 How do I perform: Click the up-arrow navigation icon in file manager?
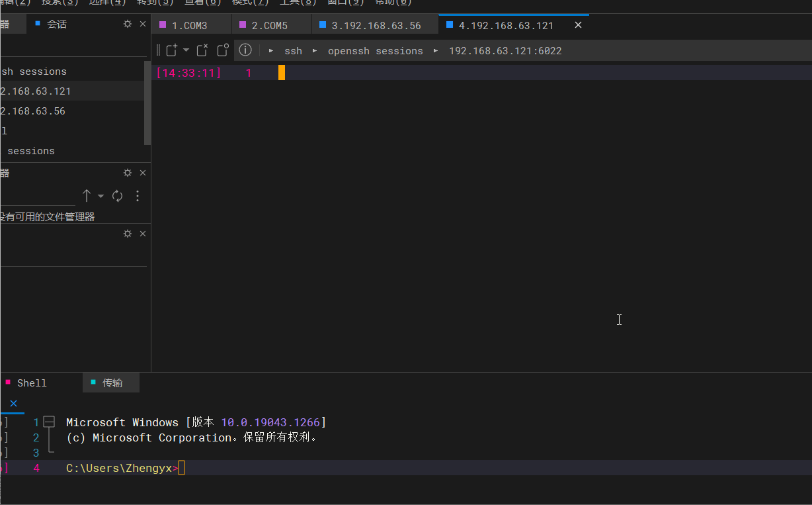[x=86, y=196]
